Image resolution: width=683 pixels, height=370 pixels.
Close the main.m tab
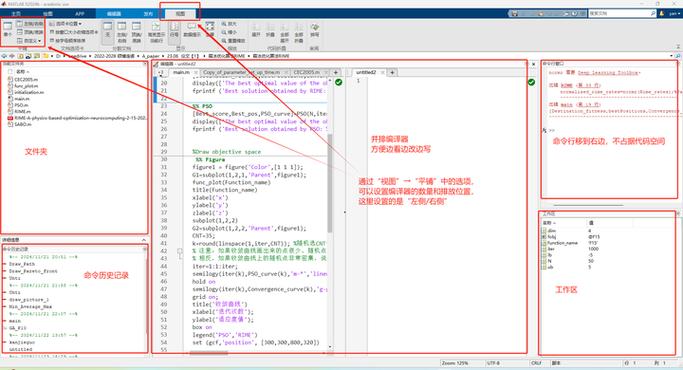[x=196, y=72]
